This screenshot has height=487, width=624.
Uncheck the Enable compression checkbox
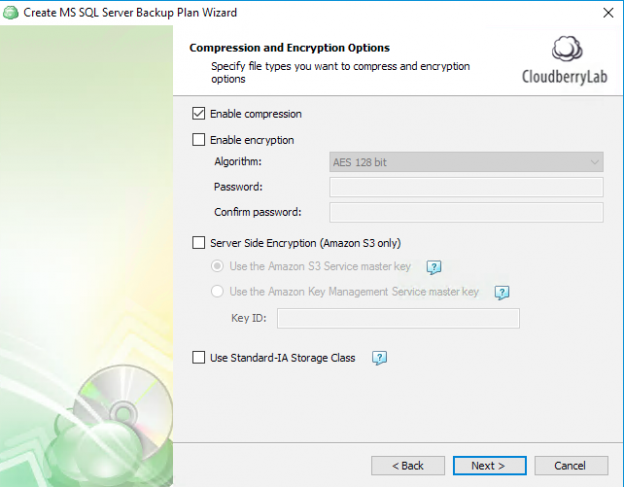click(x=198, y=114)
